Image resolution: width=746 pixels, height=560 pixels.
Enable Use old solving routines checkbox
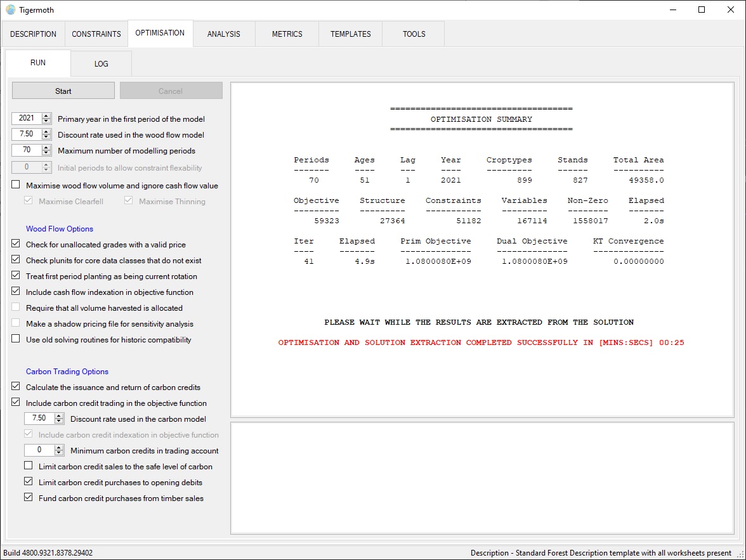tap(16, 339)
